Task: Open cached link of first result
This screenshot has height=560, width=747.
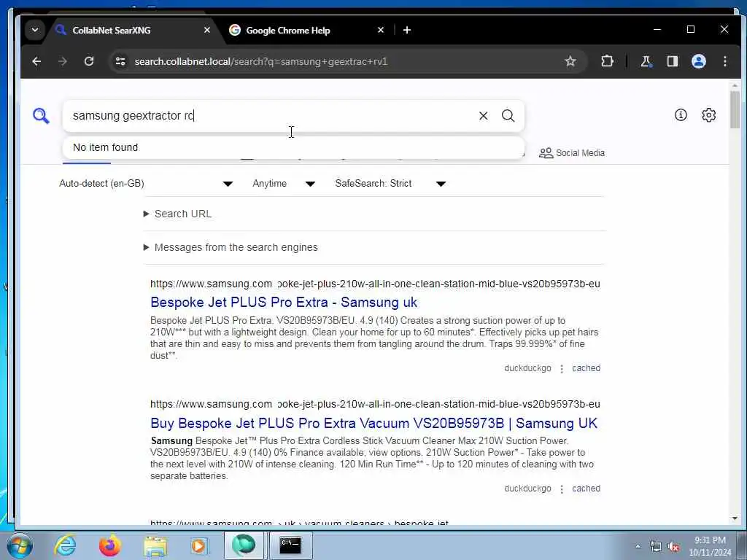Action: (x=586, y=368)
